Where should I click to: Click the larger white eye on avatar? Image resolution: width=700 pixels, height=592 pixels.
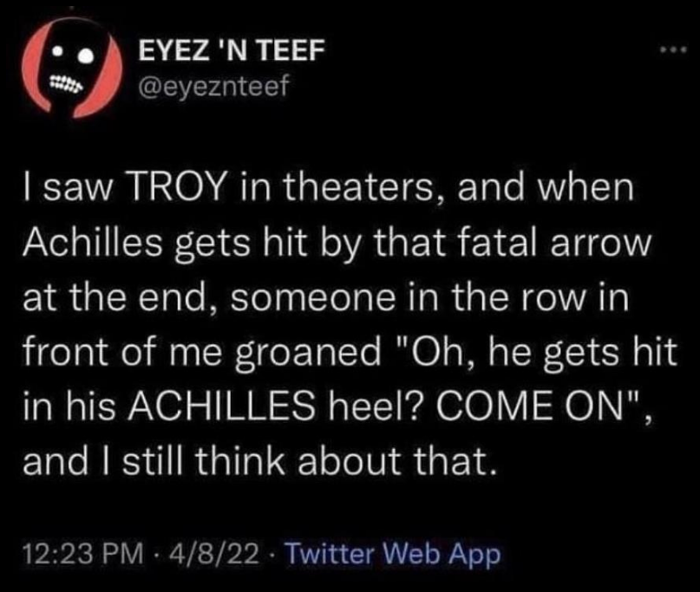[x=86, y=55]
